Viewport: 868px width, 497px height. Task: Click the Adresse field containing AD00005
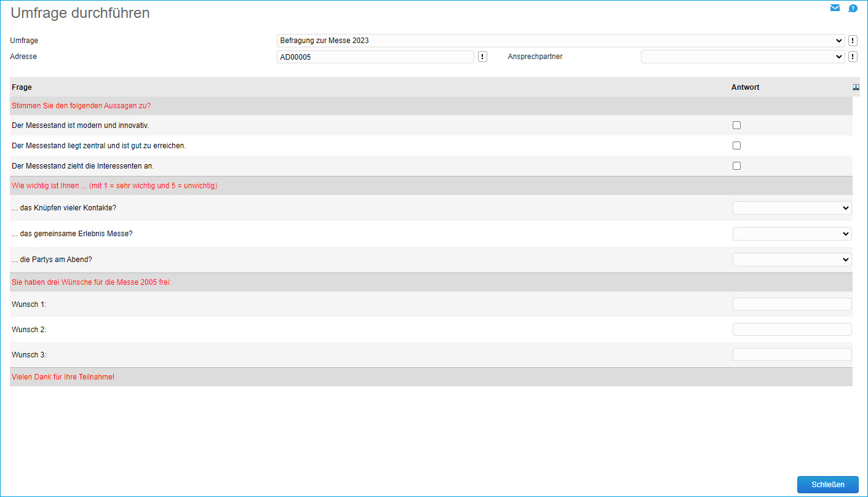(x=375, y=57)
